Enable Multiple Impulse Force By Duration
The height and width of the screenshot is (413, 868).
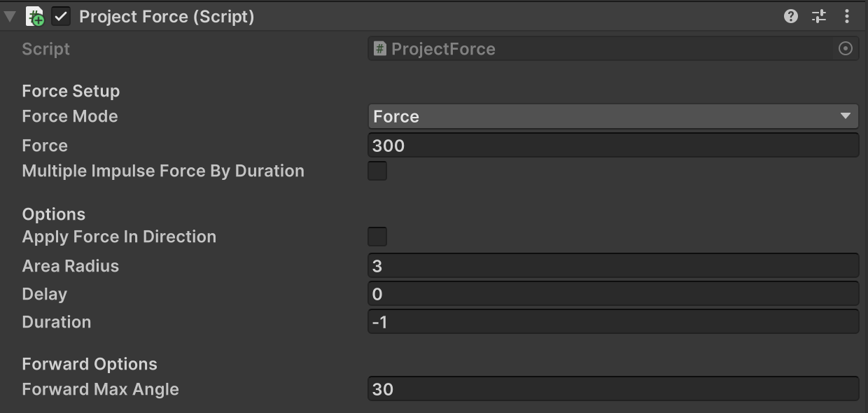coord(377,171)
